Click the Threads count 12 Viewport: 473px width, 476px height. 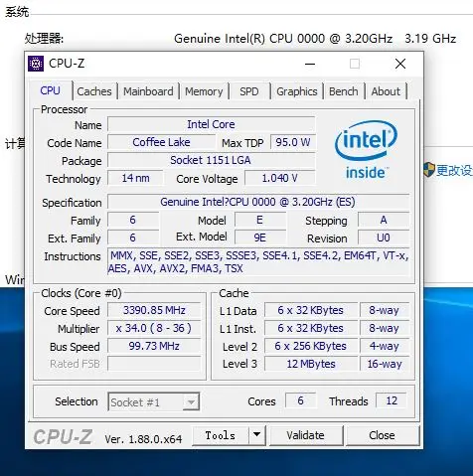coord(392,400)
